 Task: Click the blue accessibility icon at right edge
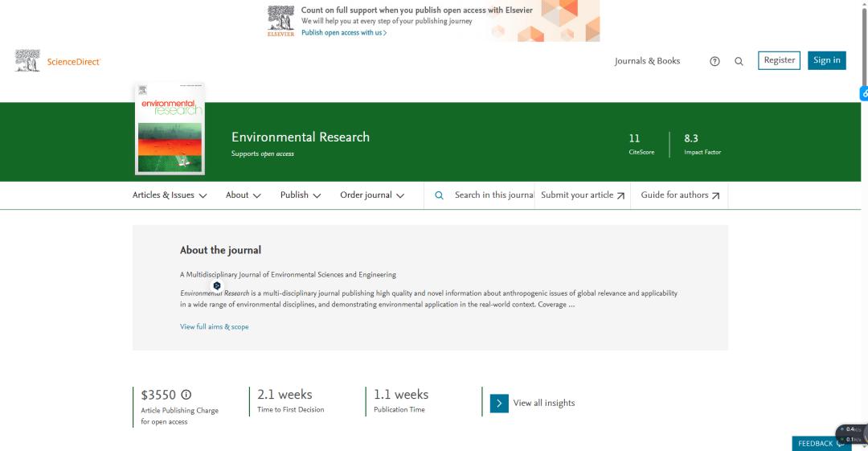[x=864, y=94]
